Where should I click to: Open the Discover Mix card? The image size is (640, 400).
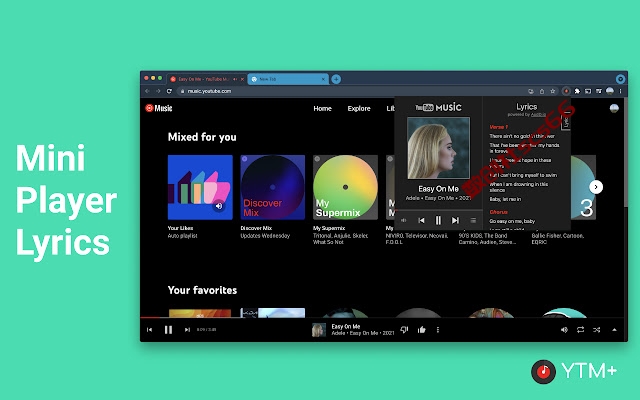[273, 187]
